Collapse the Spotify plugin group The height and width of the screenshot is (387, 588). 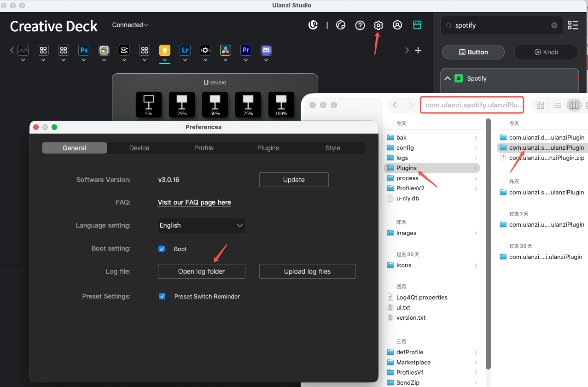(x=447, y=78)
